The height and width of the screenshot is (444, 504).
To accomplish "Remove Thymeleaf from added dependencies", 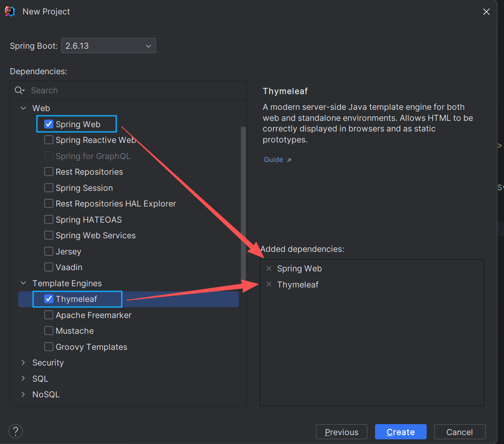I will click(x=269, y=284).
